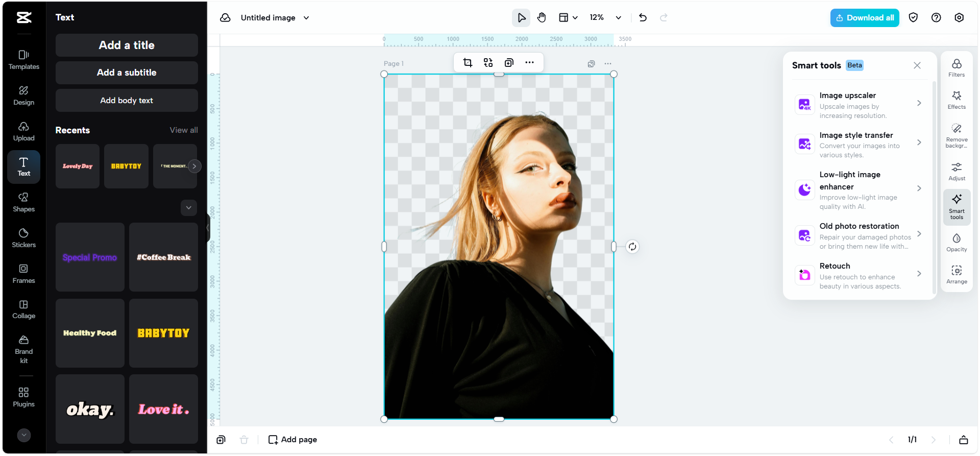This screenshot has height=456, width=980.
Task: Open Opacity control
Action: pyautogui.click(x=956, y=243)
